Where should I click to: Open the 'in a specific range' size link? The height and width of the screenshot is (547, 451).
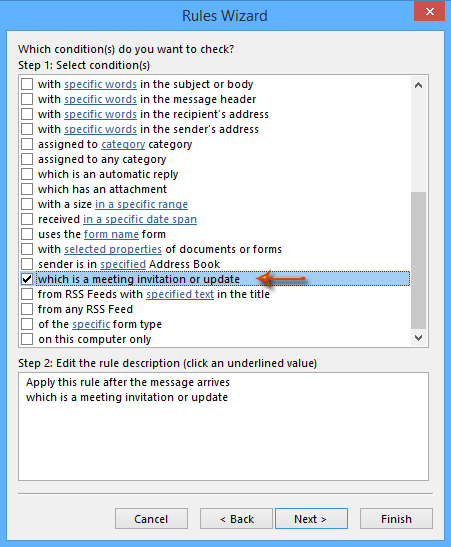coord(141,204)
